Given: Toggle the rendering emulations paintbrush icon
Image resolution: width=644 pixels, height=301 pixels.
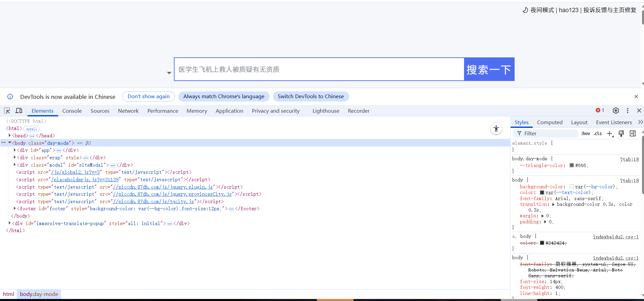Looking at the screenshot, I should point(621,134).
